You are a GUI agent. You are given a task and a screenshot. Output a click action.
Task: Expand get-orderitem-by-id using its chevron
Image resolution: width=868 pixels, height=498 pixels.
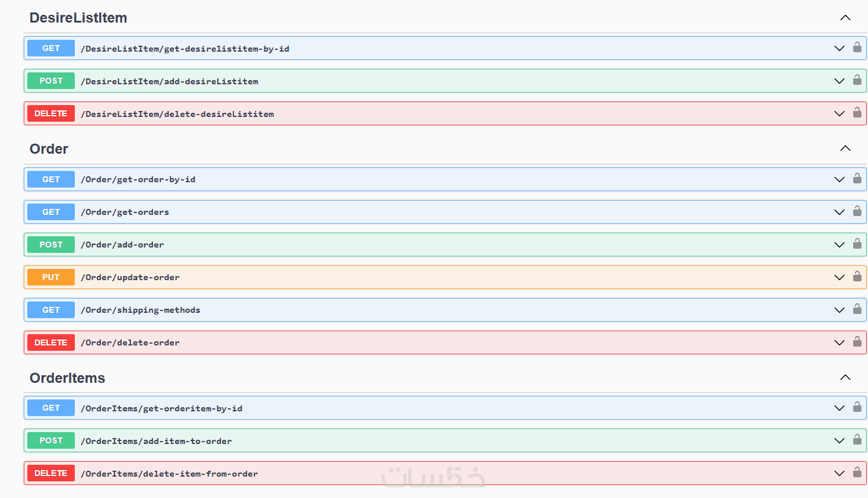click(x=840, y=408)
